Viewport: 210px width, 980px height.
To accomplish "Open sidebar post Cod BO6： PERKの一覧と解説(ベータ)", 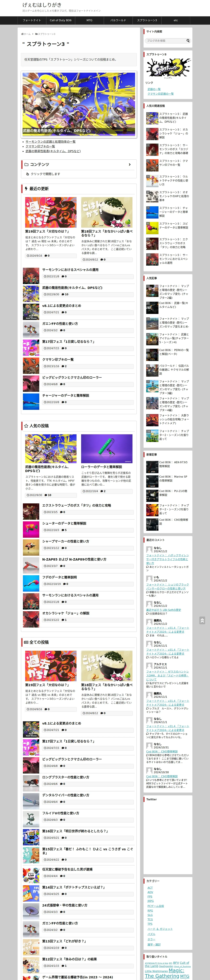I will click(174, 352).
